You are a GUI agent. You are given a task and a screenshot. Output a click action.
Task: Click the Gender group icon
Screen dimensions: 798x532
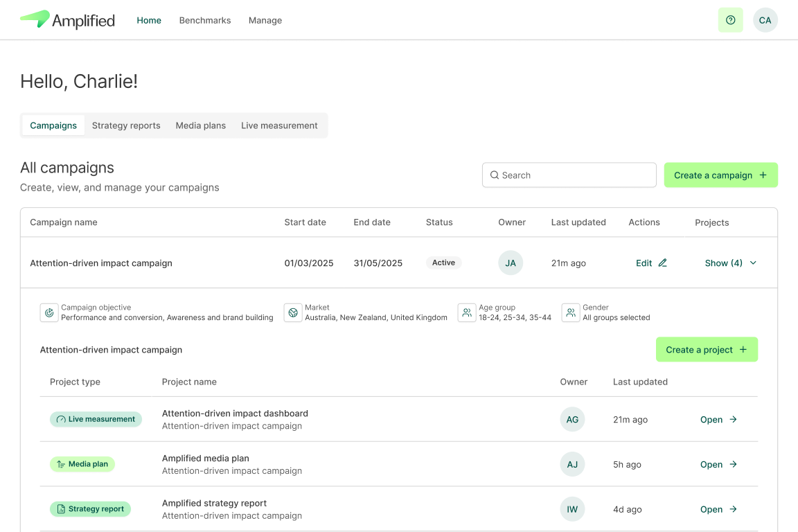point(570,312)
